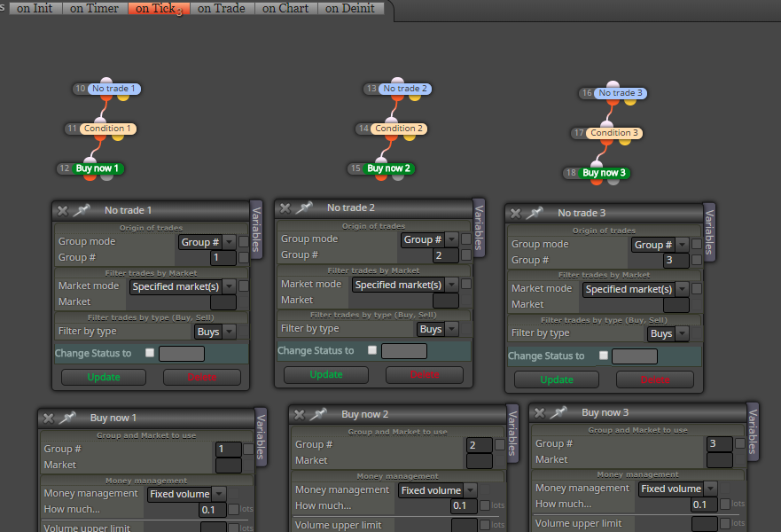Screen dimensions: 781x532
Task: Switch to the on Init tab
Action: click(35, 9)
